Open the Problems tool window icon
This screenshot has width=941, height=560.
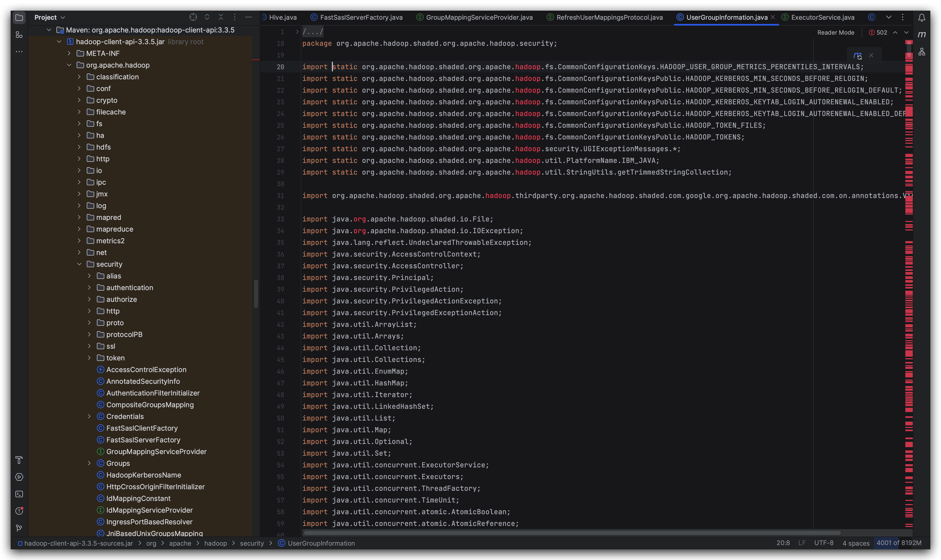19,511
